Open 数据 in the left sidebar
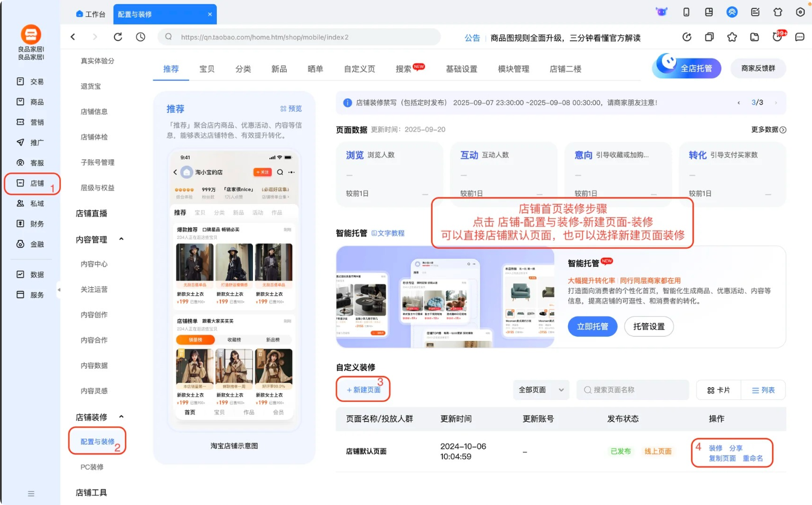 click(x=30, y=275)
